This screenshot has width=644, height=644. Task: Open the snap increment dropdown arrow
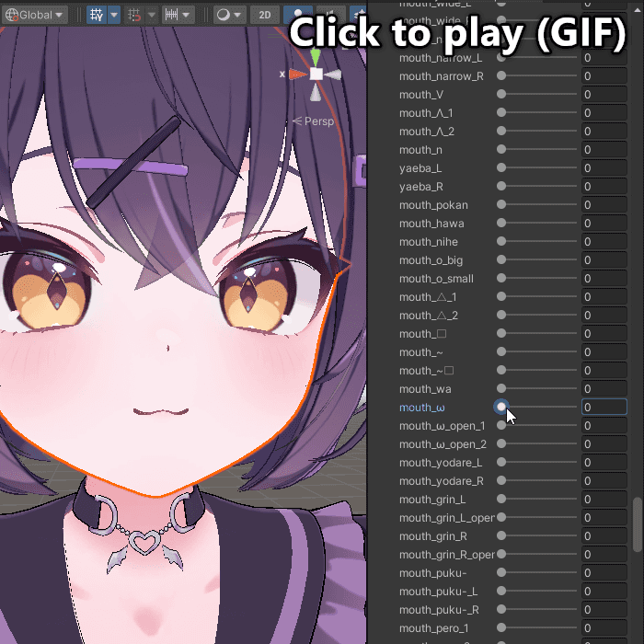coord(188,15)
